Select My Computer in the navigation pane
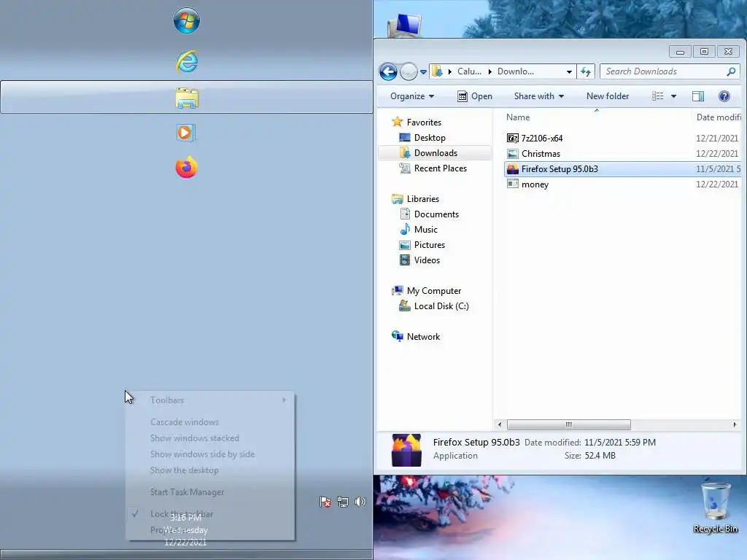This screenshot has height=560, width=747. (433, 291)
